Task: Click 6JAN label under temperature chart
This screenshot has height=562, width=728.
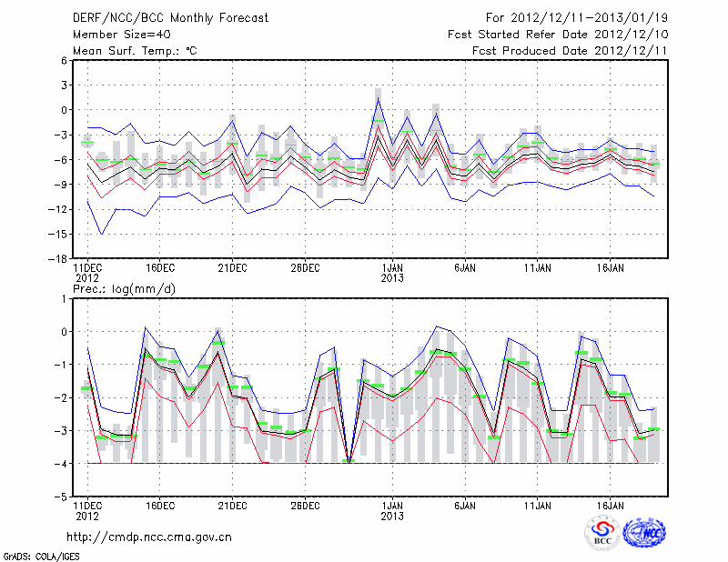Action: click(465, 267)
